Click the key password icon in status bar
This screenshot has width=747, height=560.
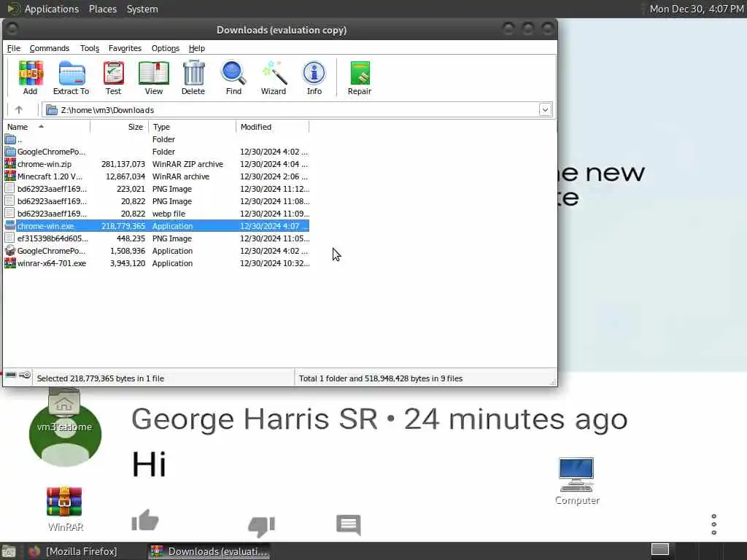[x=25, y=376]
